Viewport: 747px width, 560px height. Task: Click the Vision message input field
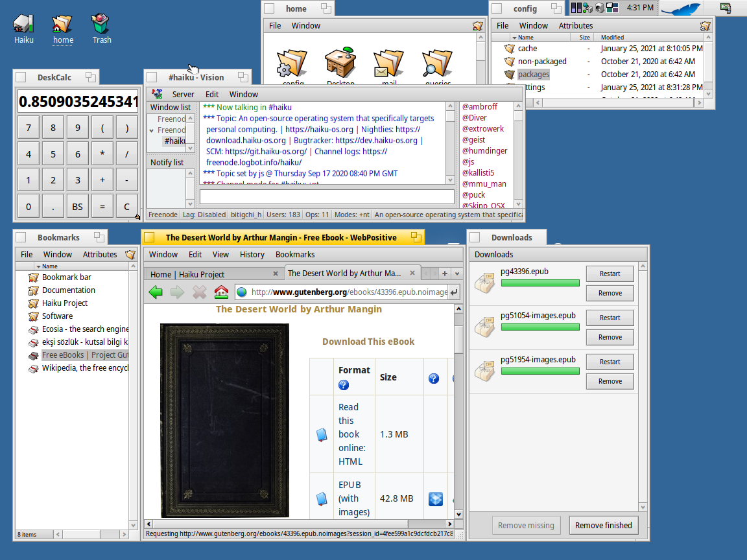tap(327, 196)
